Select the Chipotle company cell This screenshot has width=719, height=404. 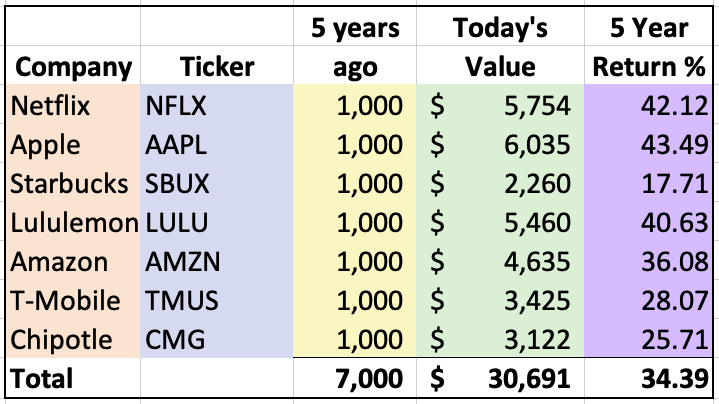[x=73, y=339]
